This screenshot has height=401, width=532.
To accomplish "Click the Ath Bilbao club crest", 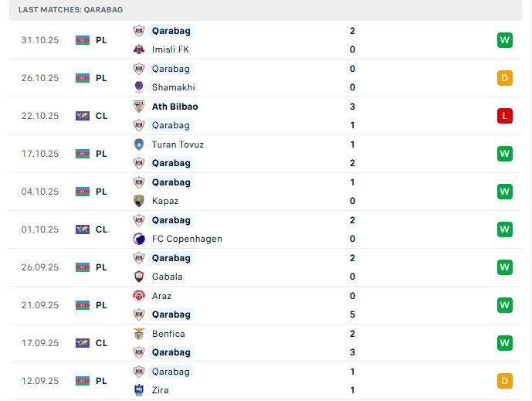I will pos(139,107).
